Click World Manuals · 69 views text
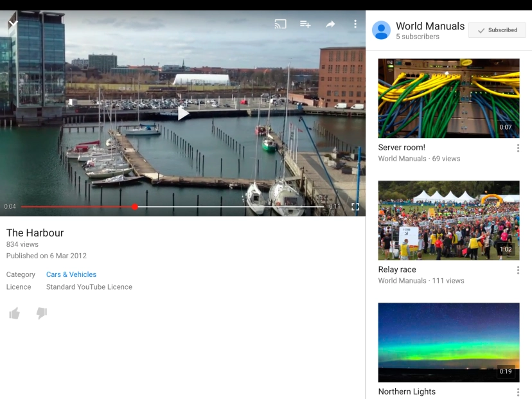 pyautogui.click(x=419, y=159)
